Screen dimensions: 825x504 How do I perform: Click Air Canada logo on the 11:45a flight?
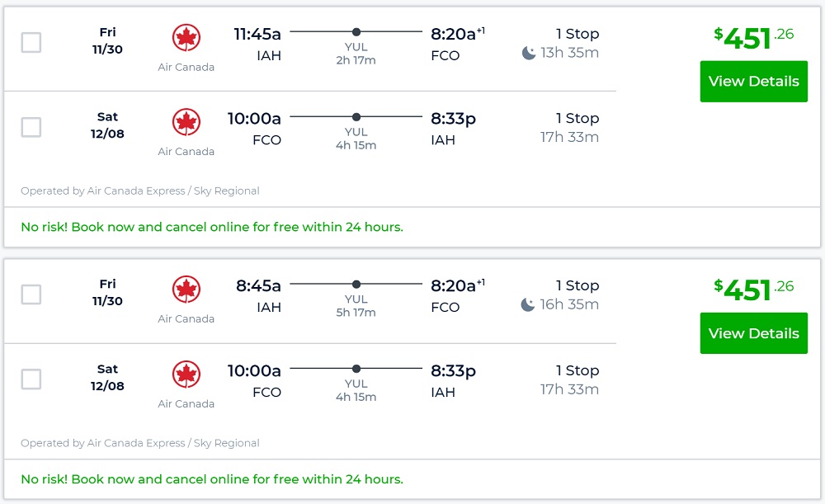[186, 38]
